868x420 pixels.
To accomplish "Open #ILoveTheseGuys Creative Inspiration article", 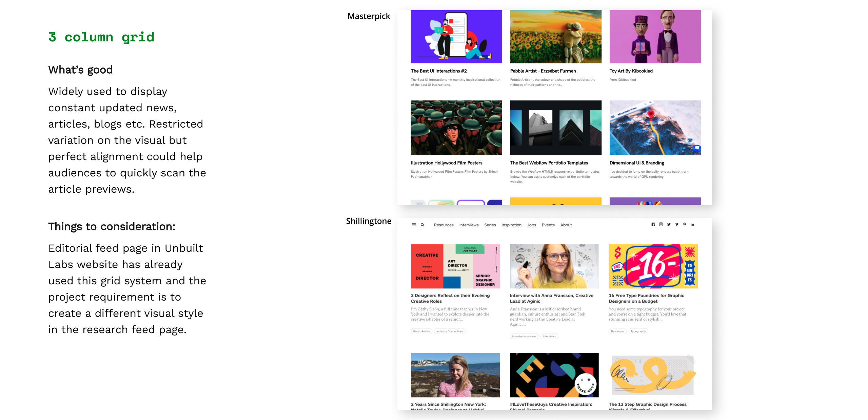I will pos(551,405).
